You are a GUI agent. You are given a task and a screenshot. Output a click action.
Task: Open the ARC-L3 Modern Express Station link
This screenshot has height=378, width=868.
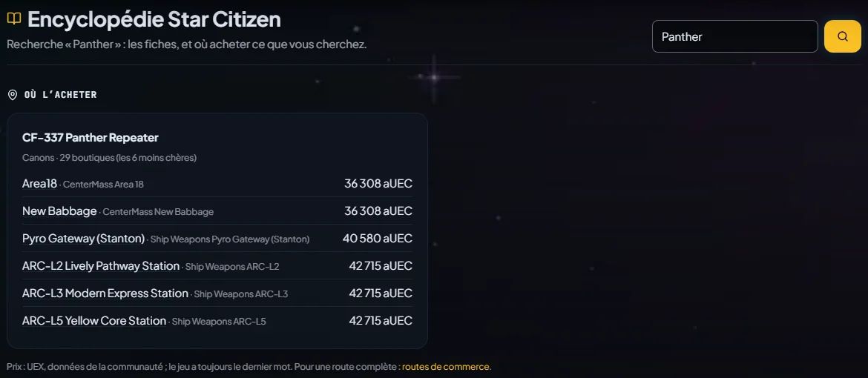point(105,294)
